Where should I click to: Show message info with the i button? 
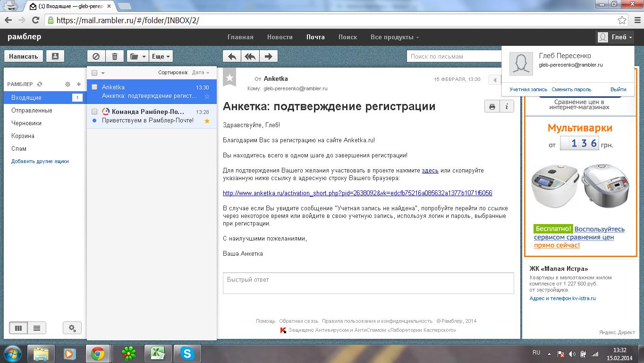tap(507, 106)
